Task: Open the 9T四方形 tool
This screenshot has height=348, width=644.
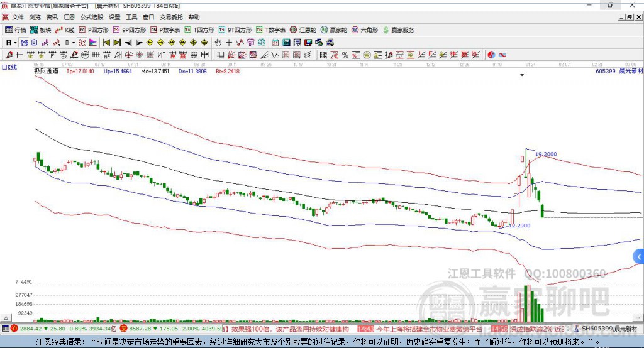Action: tap(235, 30)
